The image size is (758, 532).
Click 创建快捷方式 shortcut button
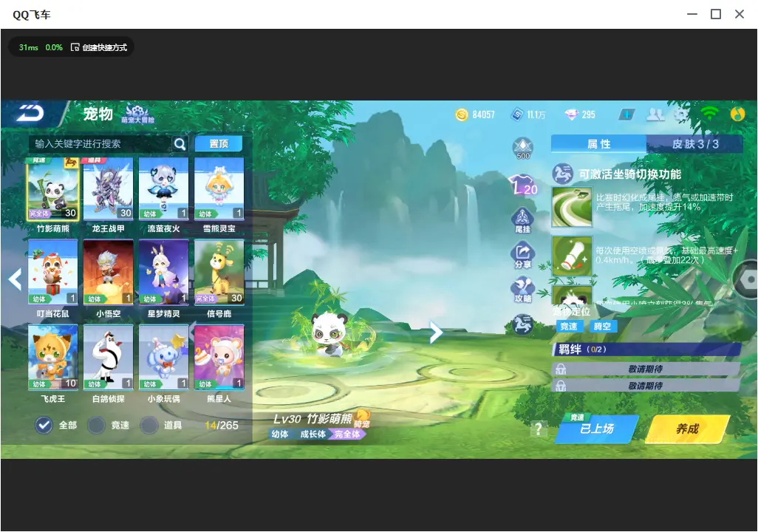coord(99,47)
